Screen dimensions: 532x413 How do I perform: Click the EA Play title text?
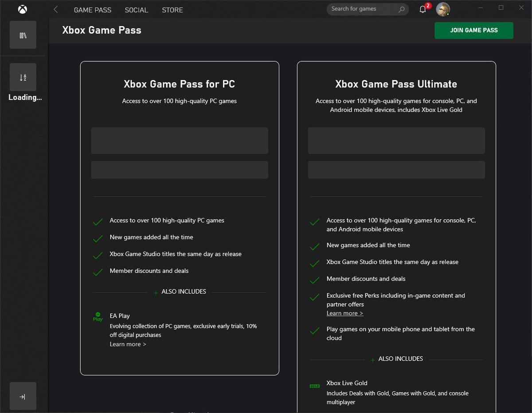pos(120,316)
